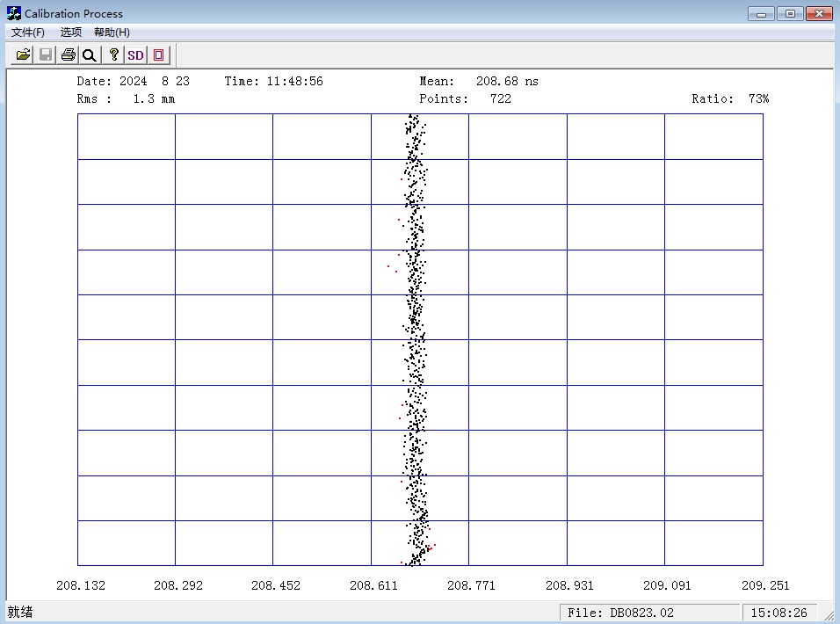Click the axis label 208.931
840x624 pixels.
[569, 586]
